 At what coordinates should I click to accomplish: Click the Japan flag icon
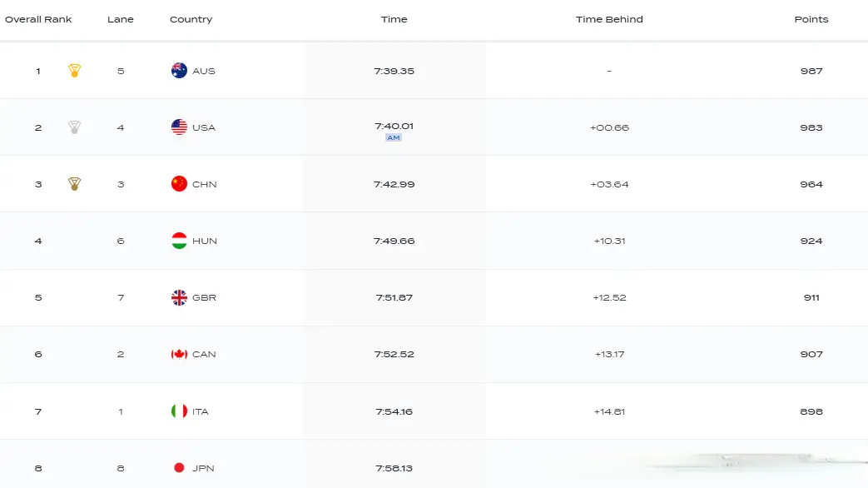click(179, 468)
